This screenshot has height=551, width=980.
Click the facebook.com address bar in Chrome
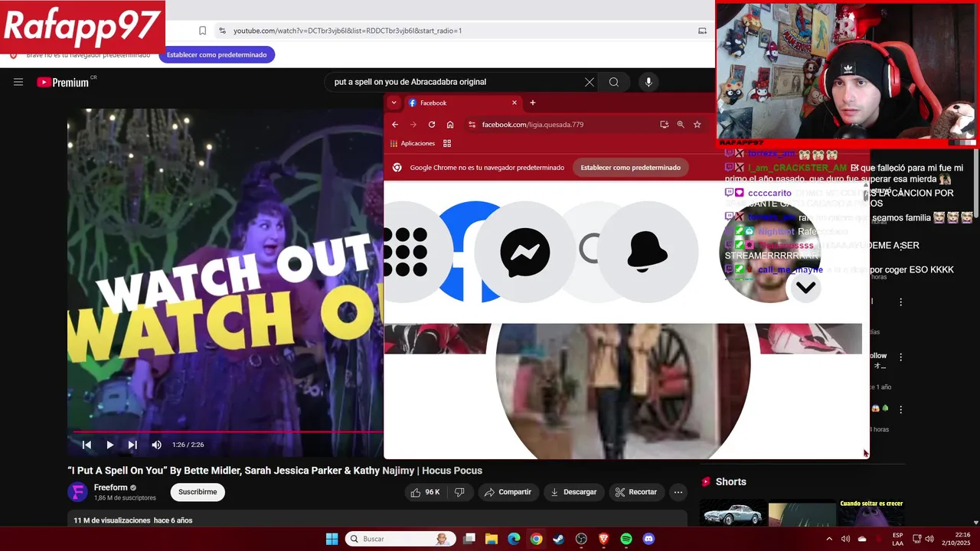(x=567, y=125)
